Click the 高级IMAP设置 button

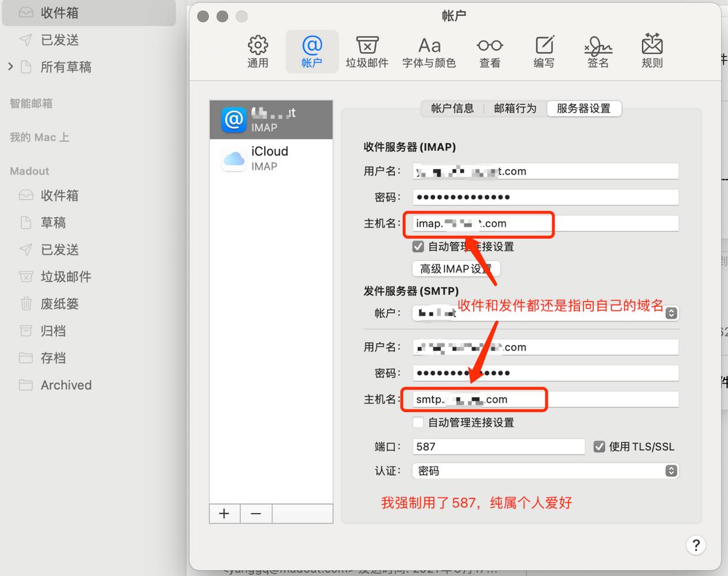456,269
